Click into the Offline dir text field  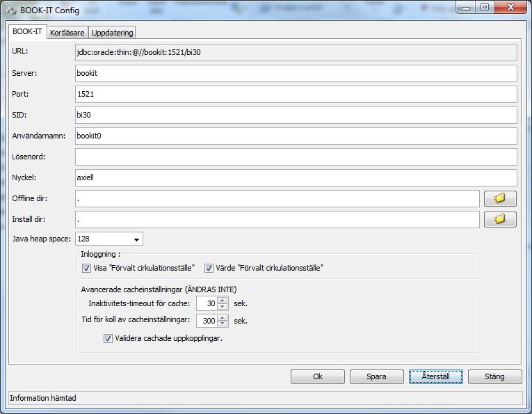click(x=277, y=198)
